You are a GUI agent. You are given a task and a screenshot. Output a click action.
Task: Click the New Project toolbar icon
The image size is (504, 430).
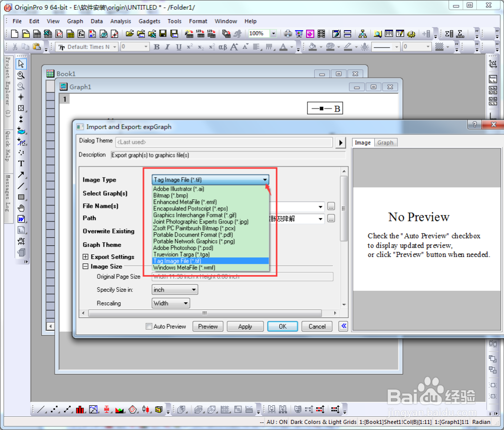click(15, 34)
